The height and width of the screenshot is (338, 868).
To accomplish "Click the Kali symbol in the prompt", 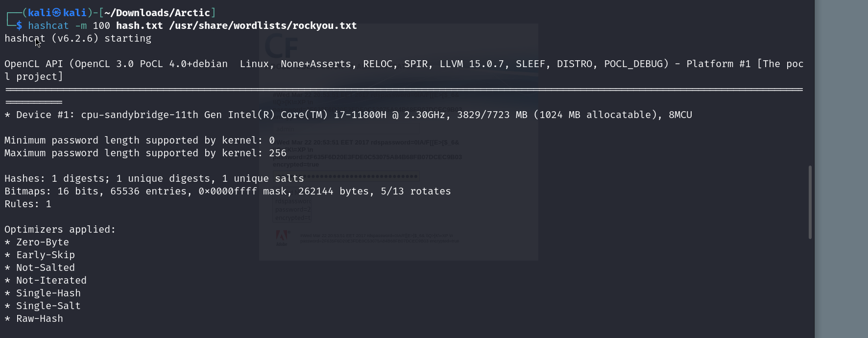I will [57, 13].
